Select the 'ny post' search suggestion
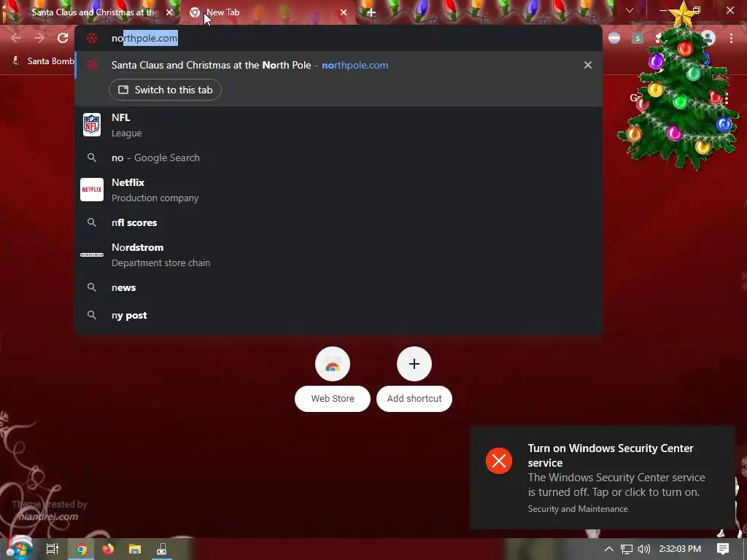The height and width of the screenshot is (560, 747). click(x=338, y=315)
